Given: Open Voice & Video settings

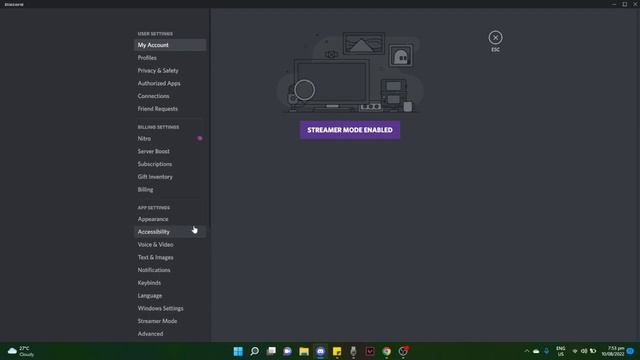Looking at the screenshot, I should [170, 244].
